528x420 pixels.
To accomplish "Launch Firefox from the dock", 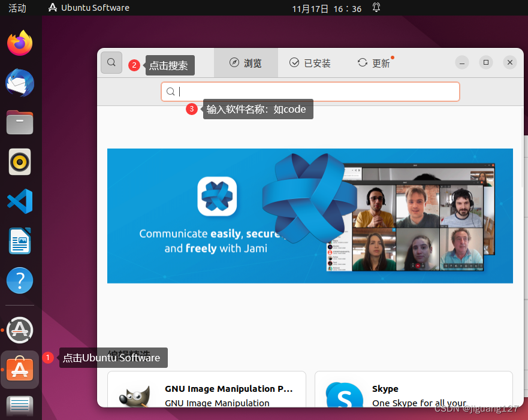I will [x=20, y=43].
